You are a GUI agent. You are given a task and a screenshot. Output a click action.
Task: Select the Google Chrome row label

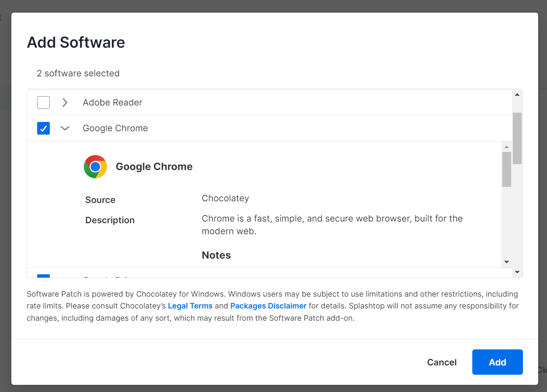115,128
